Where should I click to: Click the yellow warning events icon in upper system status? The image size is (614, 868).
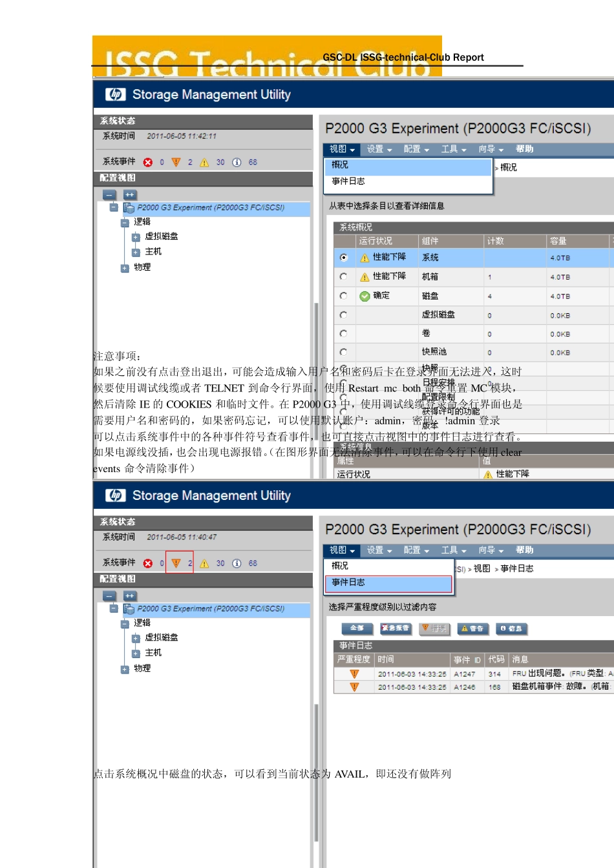tap(204, 162)
